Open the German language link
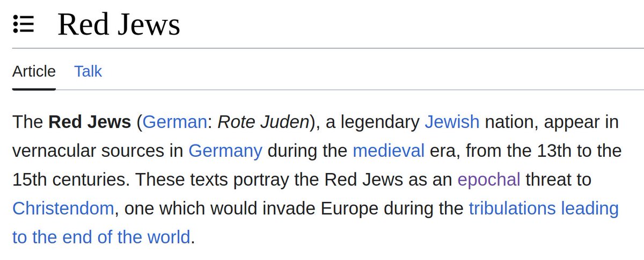The image size is (644, 260). [x=174, y=122]
